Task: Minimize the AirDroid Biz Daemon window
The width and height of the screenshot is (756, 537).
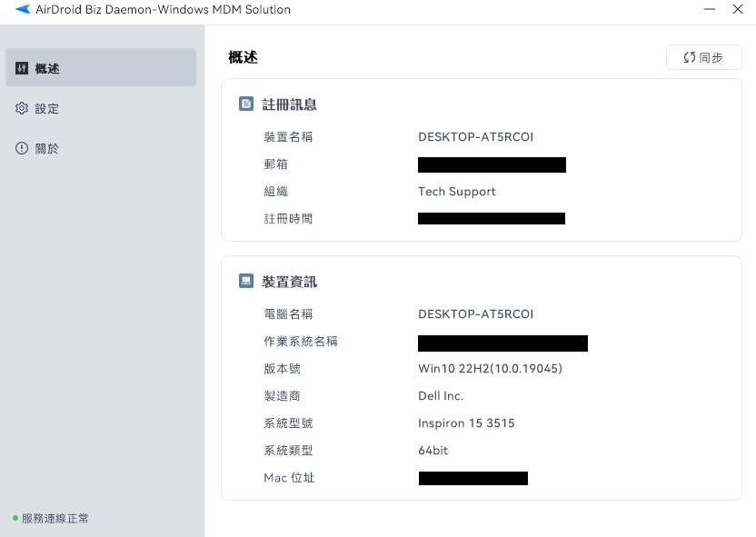Action: click(x=710, y=9)
